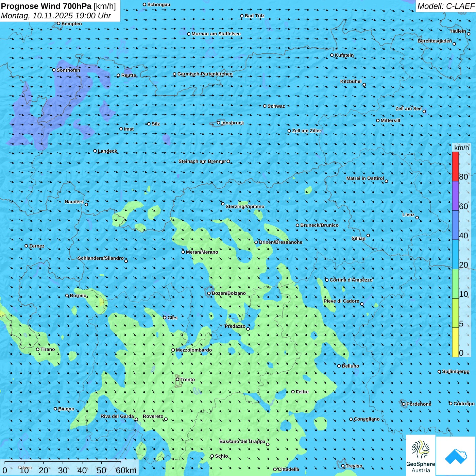
Task: Click the Schio label
Action: 221,456
